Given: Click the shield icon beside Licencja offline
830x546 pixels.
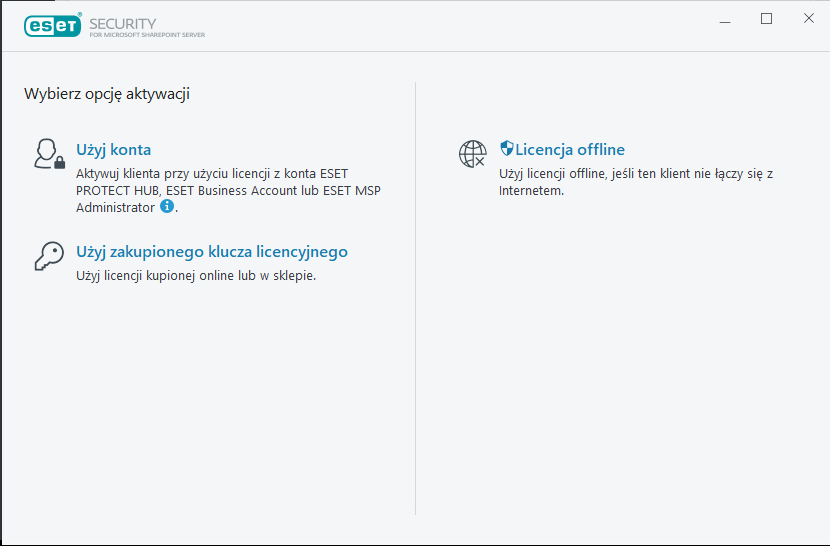Looking at the screenshot, I should tap(507, 148).
